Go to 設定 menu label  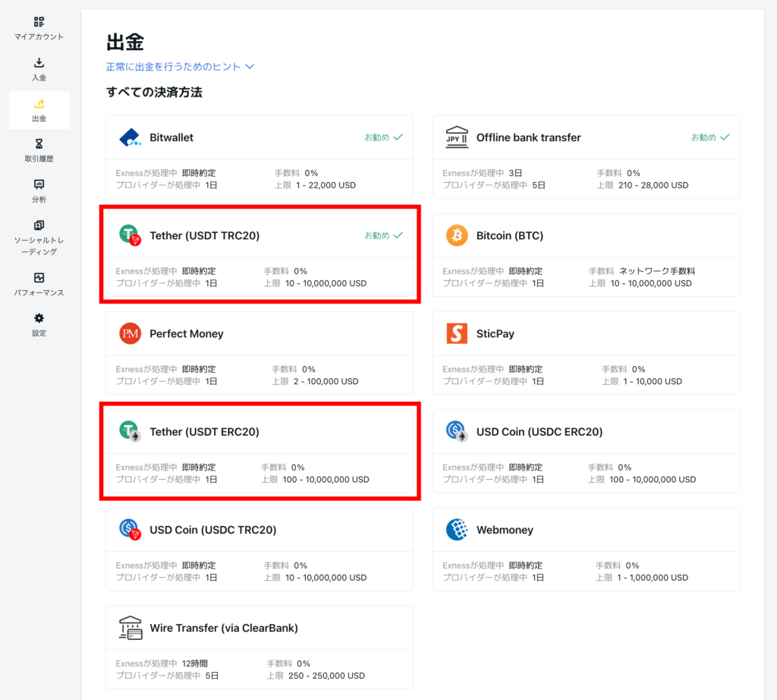point(39,333)
